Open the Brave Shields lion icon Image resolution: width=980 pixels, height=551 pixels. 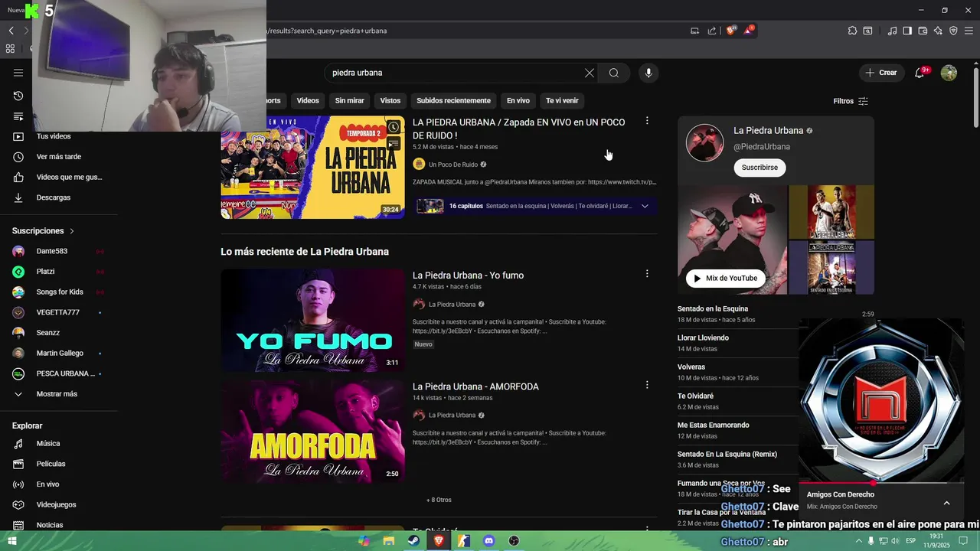[x=731, y=31]
